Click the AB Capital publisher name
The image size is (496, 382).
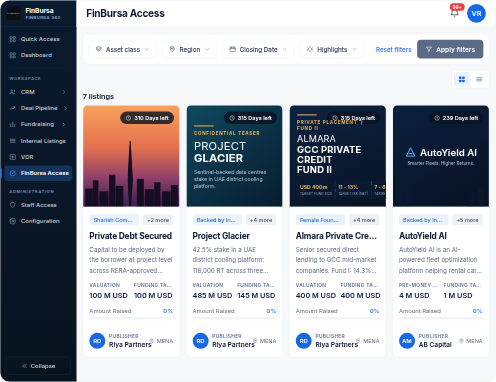pos(435,345)
